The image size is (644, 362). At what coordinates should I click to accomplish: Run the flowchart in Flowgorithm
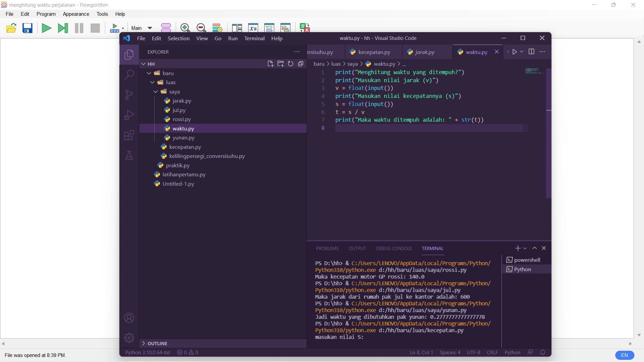[46, 28]
